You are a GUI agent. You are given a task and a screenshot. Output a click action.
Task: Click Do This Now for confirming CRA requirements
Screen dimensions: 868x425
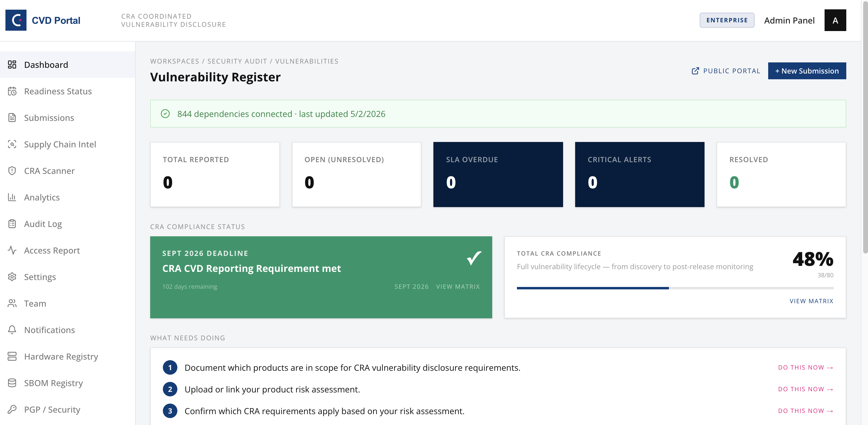(x=805, y=411)
